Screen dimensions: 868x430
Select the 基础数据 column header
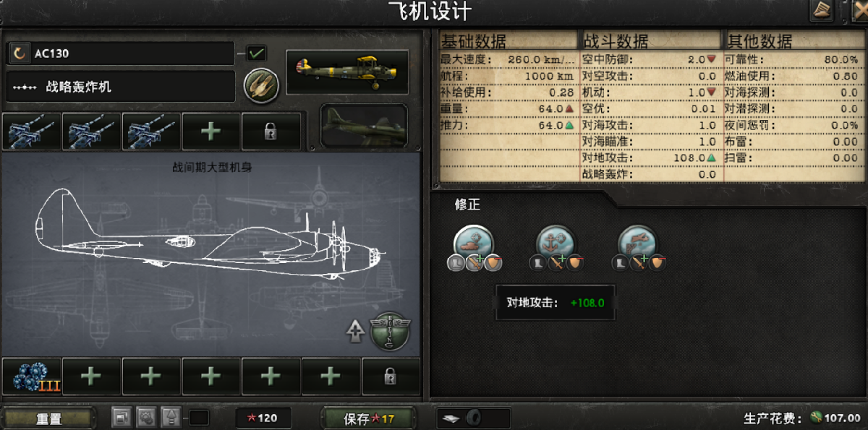(x=473, y=40)
